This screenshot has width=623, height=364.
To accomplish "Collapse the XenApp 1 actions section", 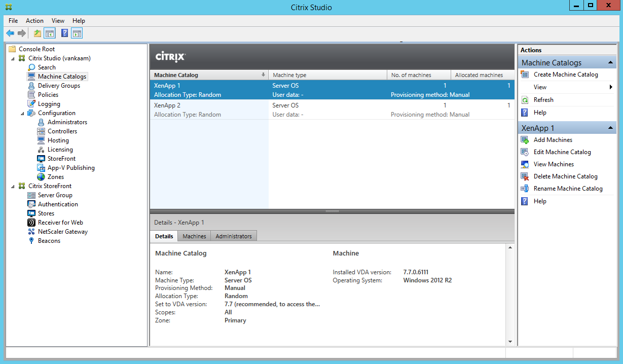I will (611, 128).
